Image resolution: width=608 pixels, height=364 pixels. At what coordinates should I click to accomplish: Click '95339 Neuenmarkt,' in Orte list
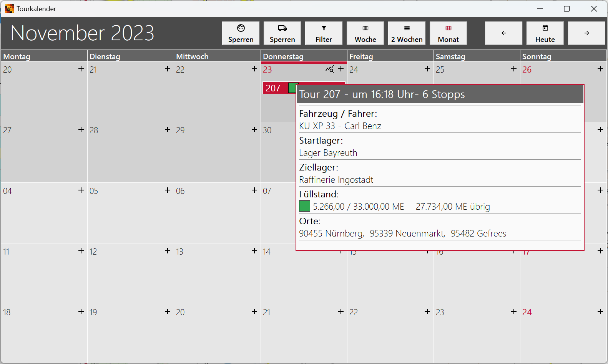[x=407, y=233]
